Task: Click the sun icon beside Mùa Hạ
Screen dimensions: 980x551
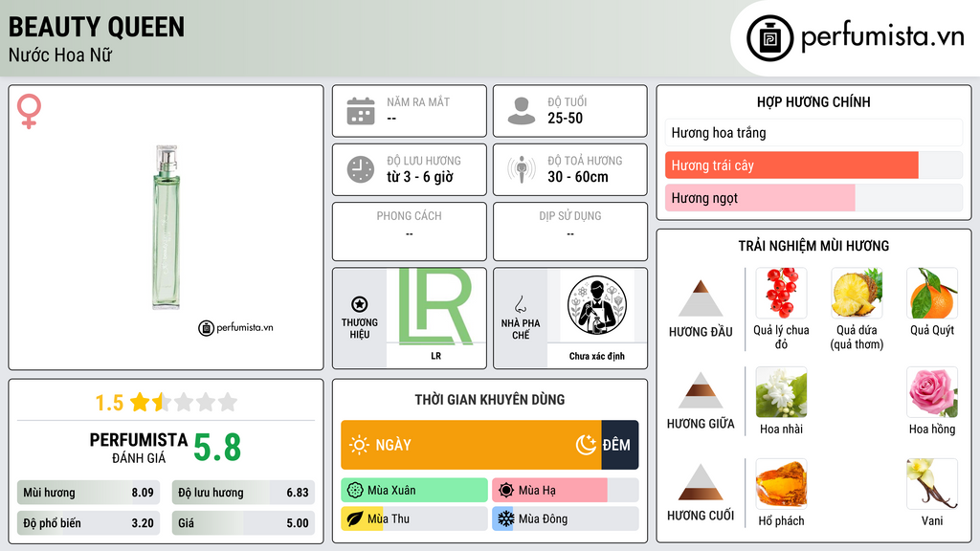Action: [x=506, y=490]
